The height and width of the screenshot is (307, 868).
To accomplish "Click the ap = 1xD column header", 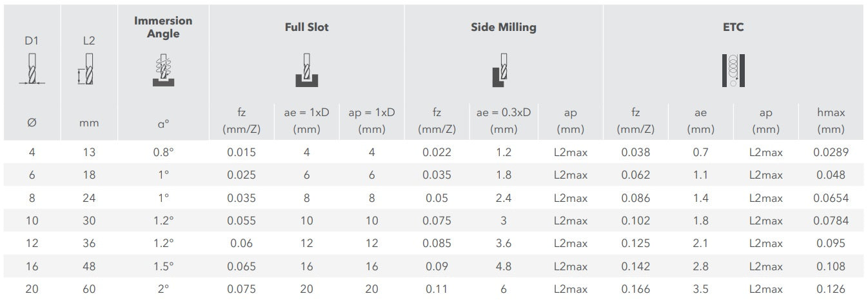I will [371, 121].
